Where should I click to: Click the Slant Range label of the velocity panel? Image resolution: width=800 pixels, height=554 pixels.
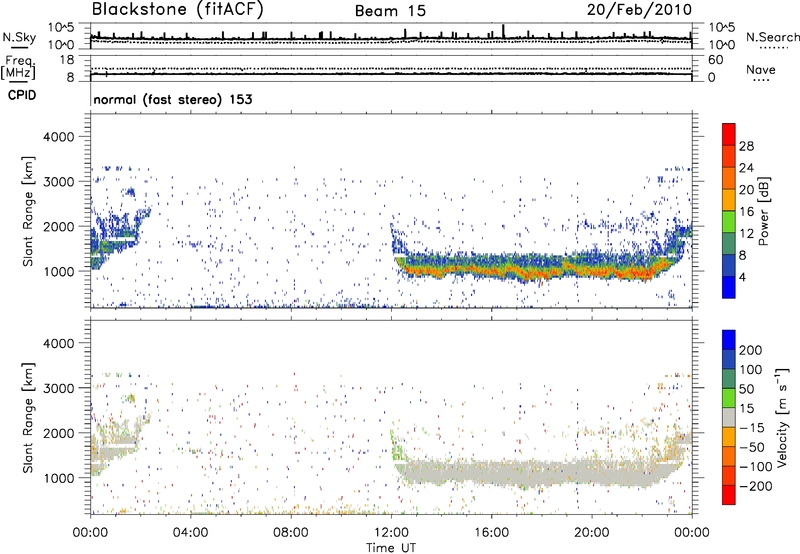click(28, 418)
